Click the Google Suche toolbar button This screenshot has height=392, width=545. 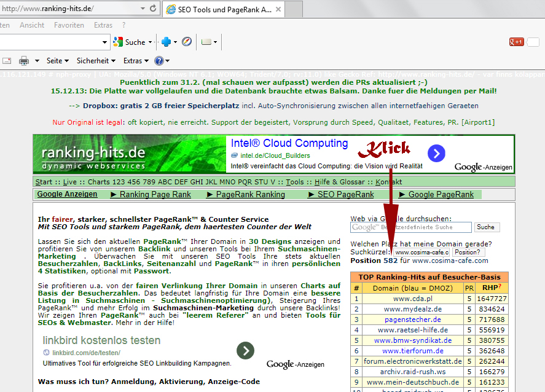(130, 42)
